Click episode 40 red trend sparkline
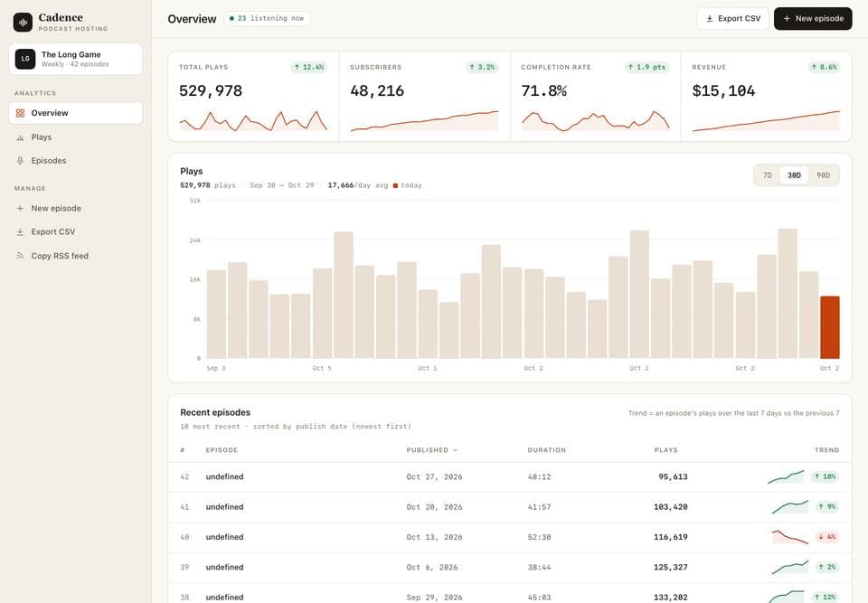This screenshot has width=868, height=603. [x=790, y=537]
